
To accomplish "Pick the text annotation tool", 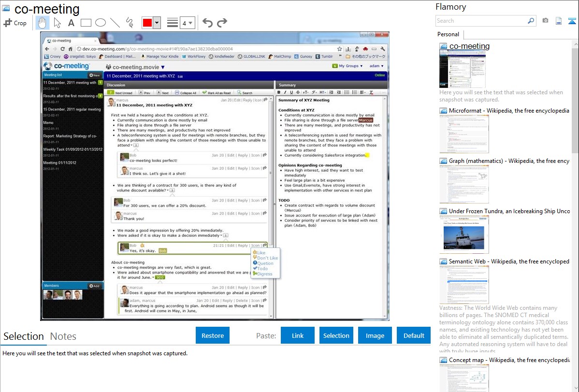I will 71,23.
